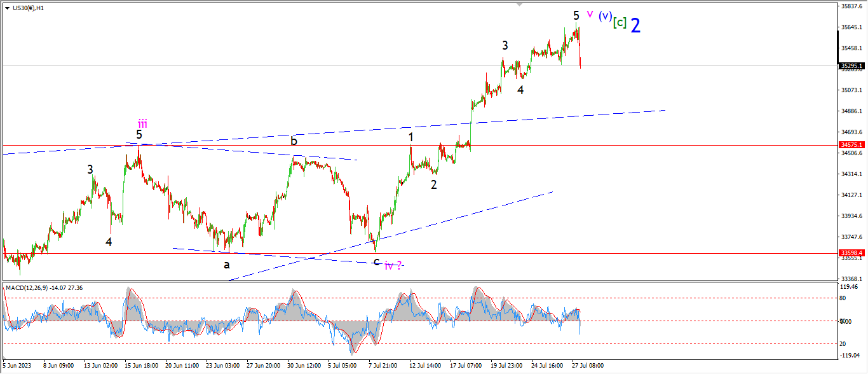This screenshot has width=868, height=374.
Task: Click the 34127.1 price axis value
Action: click(x=851, y=195)
